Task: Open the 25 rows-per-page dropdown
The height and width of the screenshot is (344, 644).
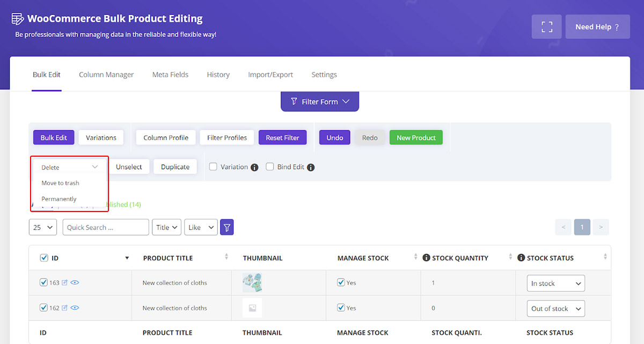Action: pos(43,228)
